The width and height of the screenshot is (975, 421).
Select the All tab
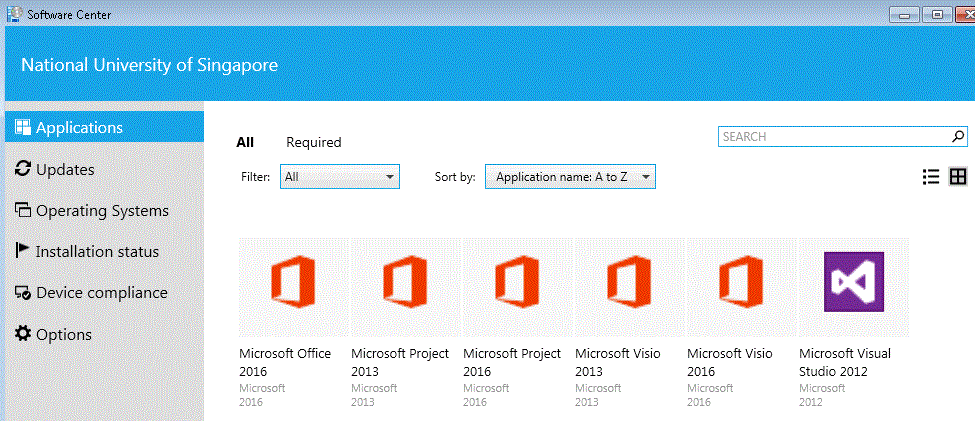click(245, 142)
